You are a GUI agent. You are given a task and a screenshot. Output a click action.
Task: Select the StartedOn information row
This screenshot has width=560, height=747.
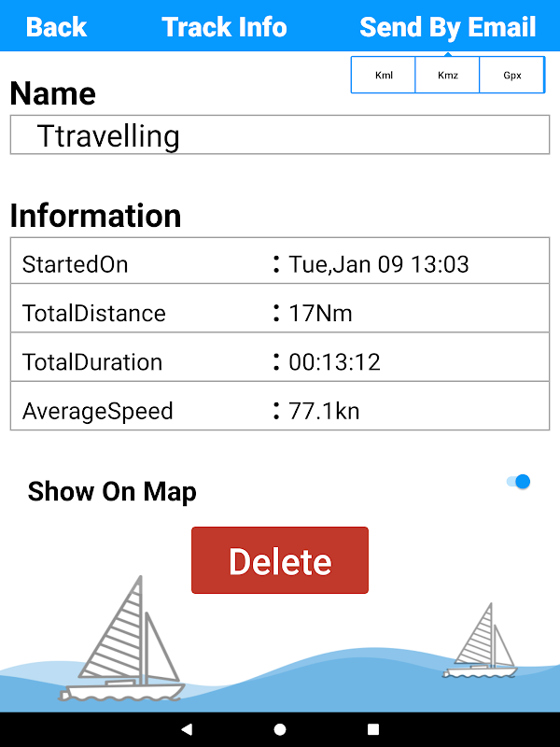[x=280, y=264]
